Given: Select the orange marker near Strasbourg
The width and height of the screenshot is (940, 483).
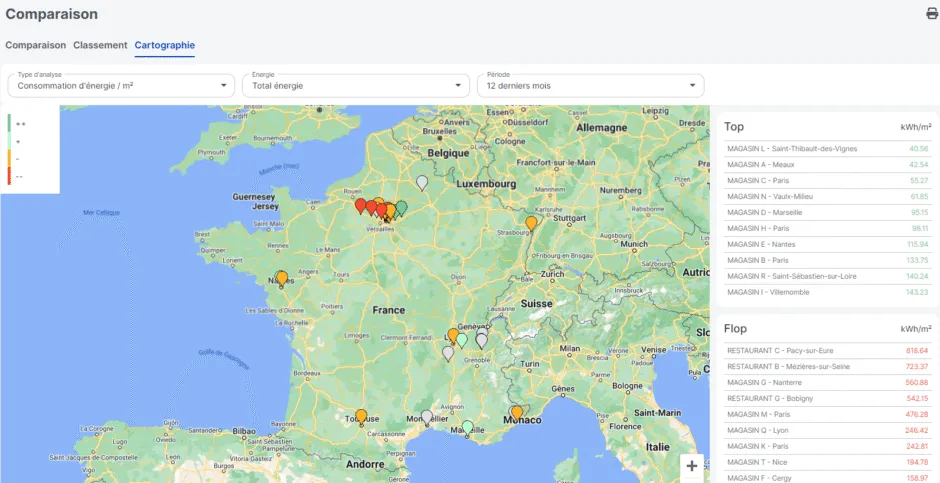Looking at the screenshot, I should pos(531,224).
